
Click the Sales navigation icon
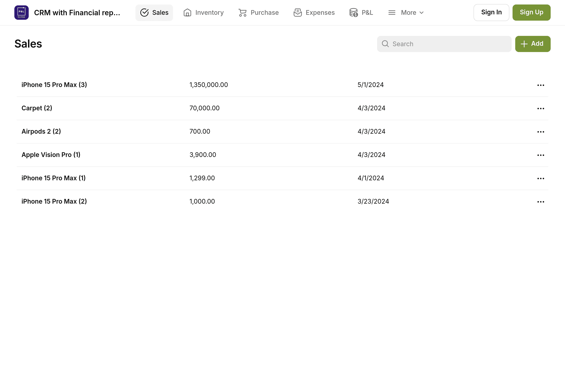click(145, 13)
